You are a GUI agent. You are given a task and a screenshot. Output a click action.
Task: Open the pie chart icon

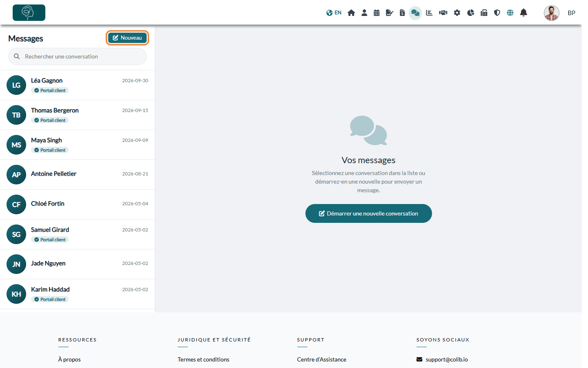pos(470,13)
